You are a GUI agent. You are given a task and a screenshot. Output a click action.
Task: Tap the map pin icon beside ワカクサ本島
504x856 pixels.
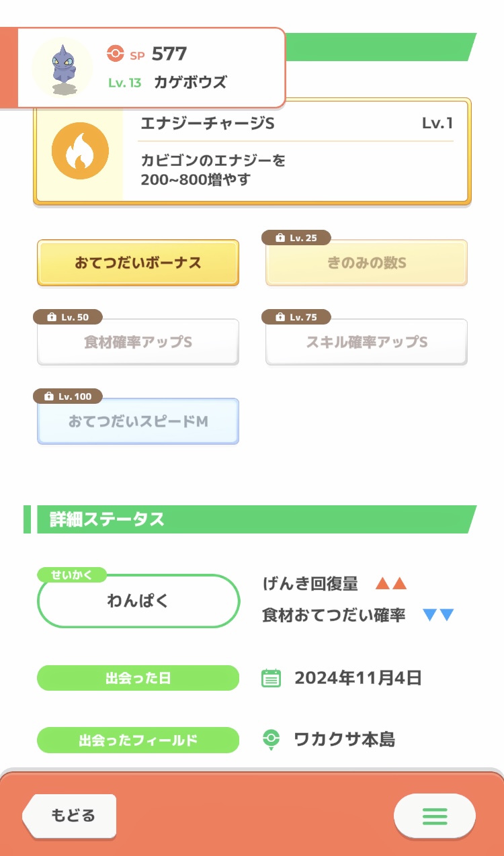[271, 740]
